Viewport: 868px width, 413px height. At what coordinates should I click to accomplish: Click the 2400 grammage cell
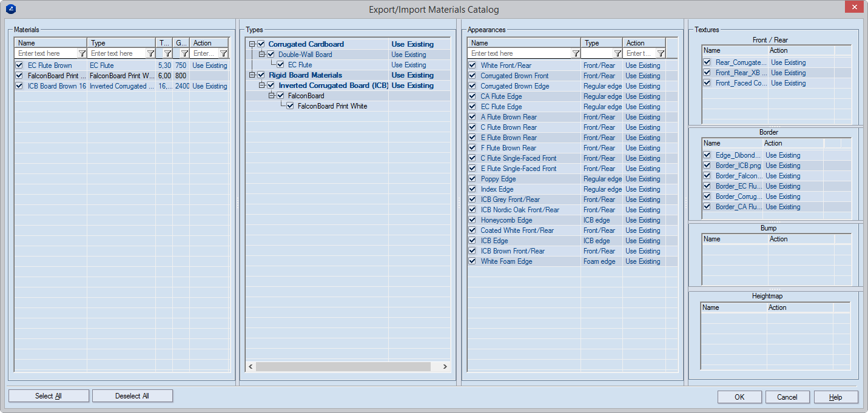pos(182,86)
